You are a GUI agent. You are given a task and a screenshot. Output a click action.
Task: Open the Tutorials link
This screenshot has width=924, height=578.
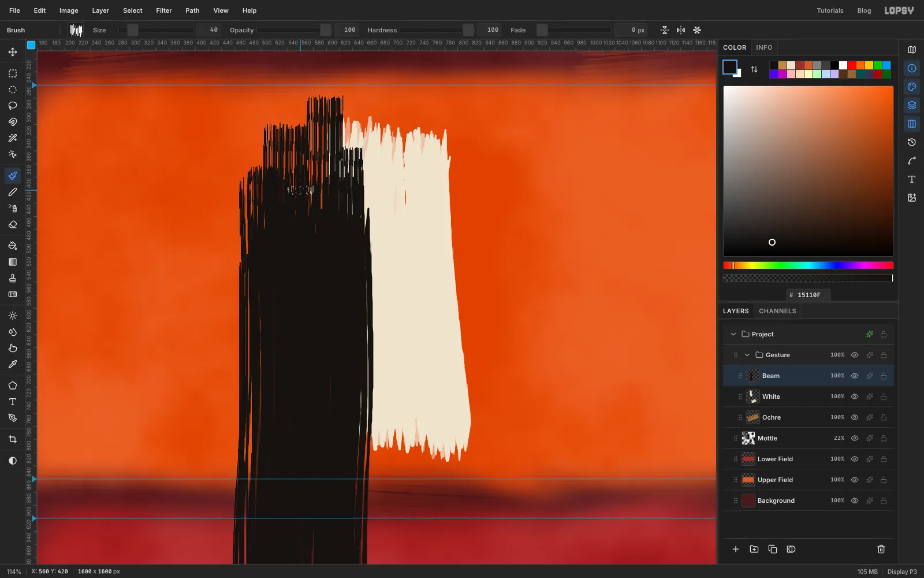830,10
